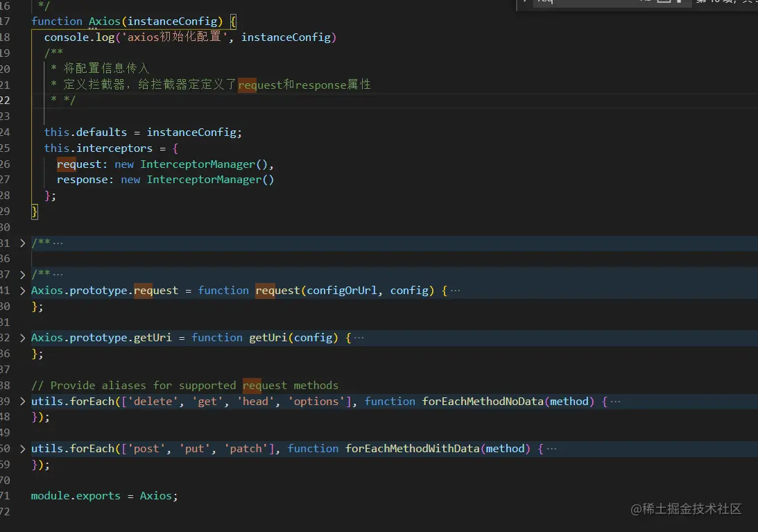Click InterceptorManager on the response line
758x532 pixels.
point(204,180)
